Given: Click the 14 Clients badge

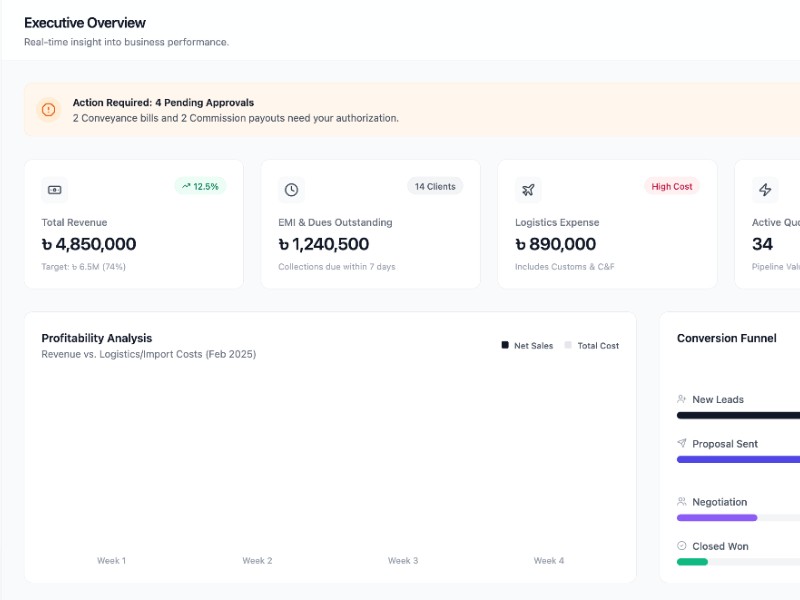Looking at the screenshot, I should pyautogui.click(x=435, y=186).
